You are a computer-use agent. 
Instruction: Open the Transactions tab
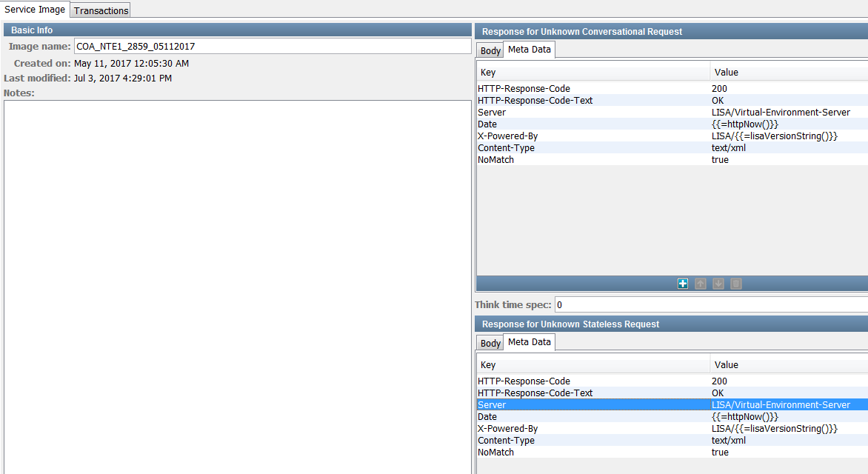(101, 10)
